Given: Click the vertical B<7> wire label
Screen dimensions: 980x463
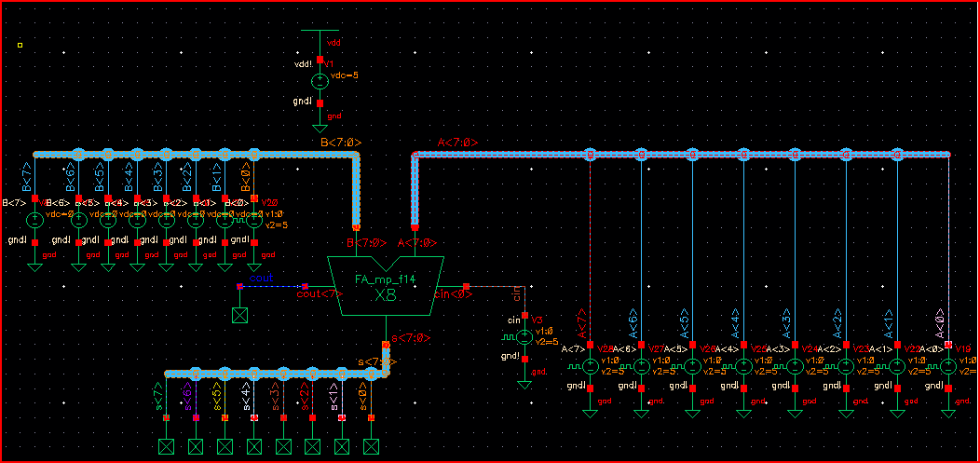Looking at the screenshot, I should (27, 178).
